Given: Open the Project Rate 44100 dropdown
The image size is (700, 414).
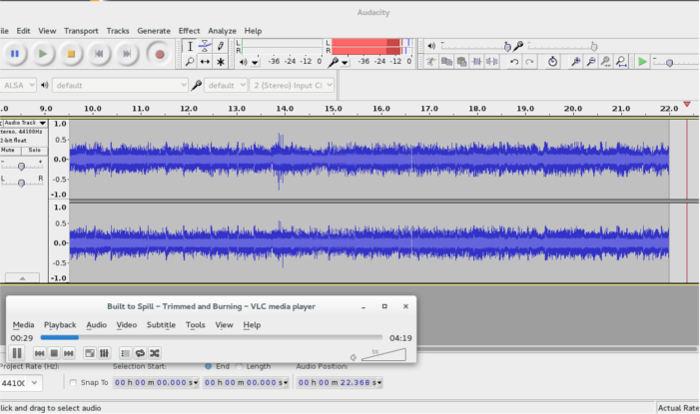Looking at the screenshot, I should click(x=21, y=383).
